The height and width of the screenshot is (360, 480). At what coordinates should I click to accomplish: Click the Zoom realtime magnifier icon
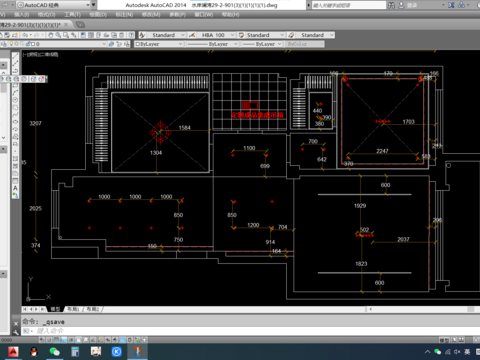coord(58,35)
